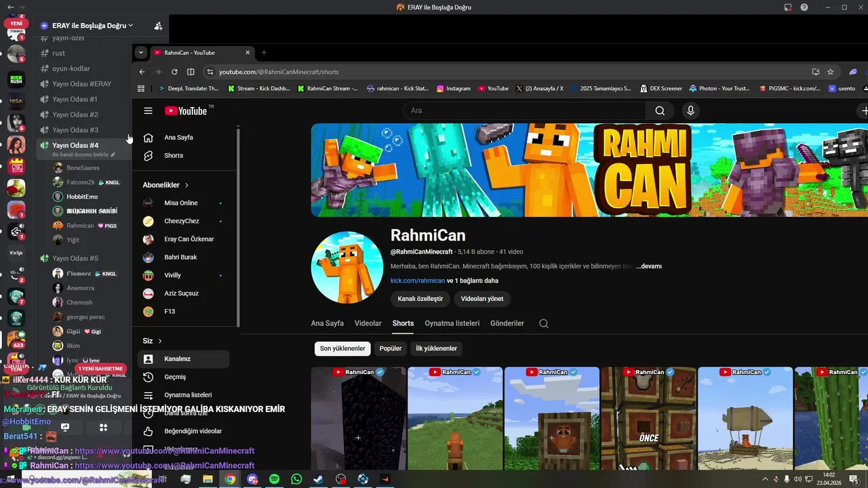The height and width of the screenshot is (488, 868).
Task: Expand the Abonelikler section chevron
Action: (x=186, y=185)
